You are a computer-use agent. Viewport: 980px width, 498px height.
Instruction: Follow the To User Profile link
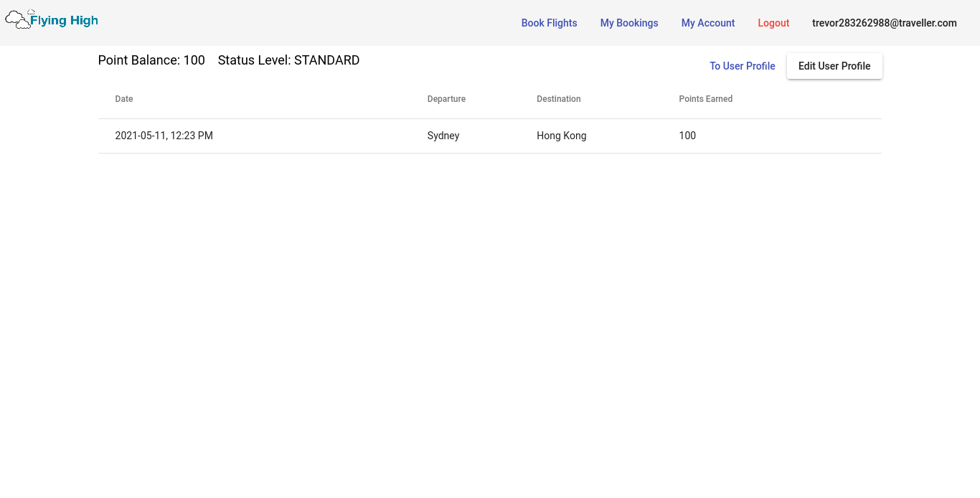(743, 66)
